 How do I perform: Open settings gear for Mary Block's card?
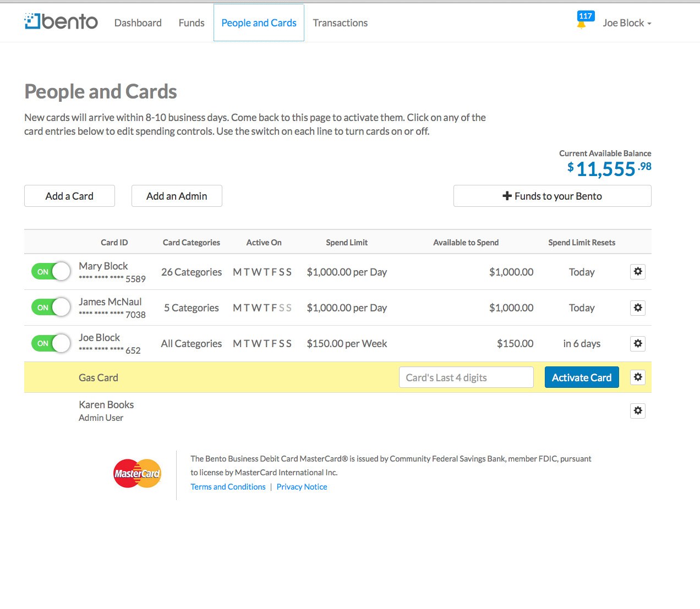coord(638,272)
